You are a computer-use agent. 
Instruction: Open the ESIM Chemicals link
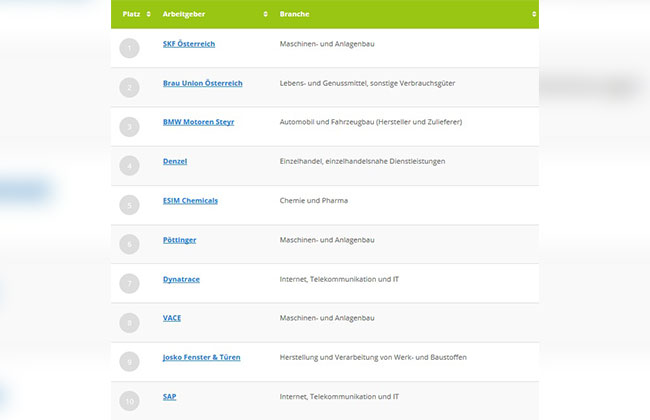pyautogui.click(x=190, y=201)
